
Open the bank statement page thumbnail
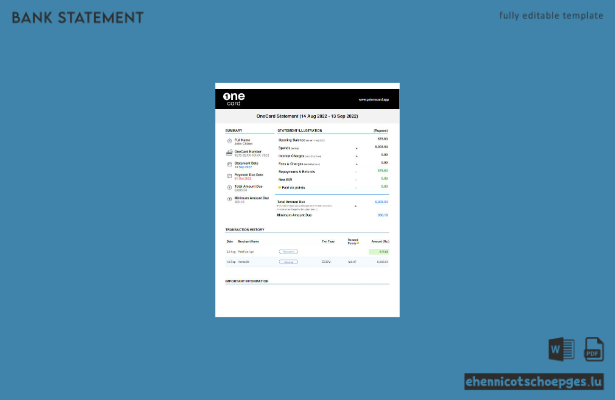(308, 200)
